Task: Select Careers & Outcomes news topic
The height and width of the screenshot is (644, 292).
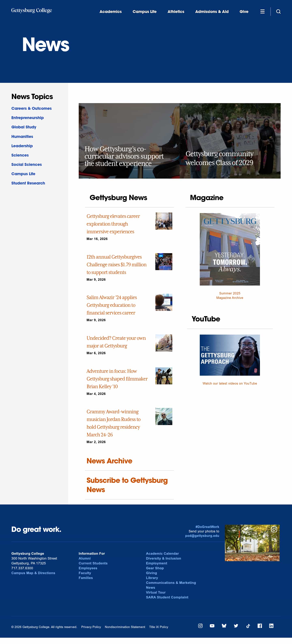Action: pyautogui.click(x=31, y=108)
